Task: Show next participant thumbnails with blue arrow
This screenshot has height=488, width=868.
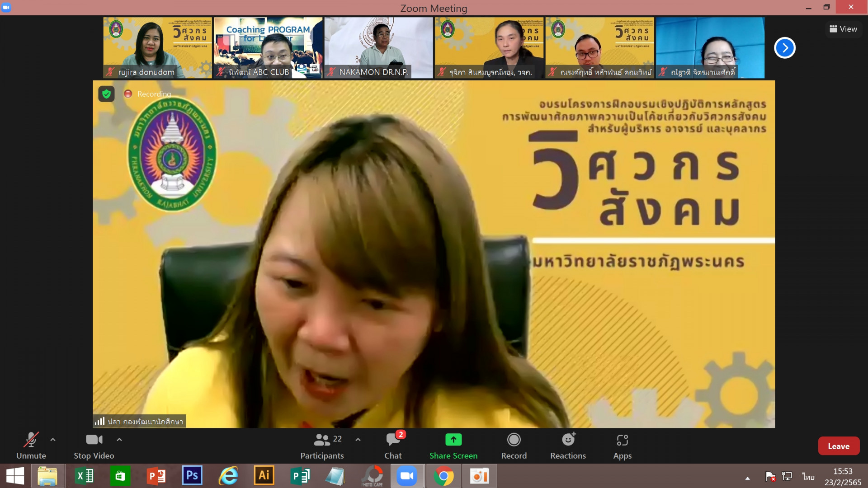Action: click(785, 48)
